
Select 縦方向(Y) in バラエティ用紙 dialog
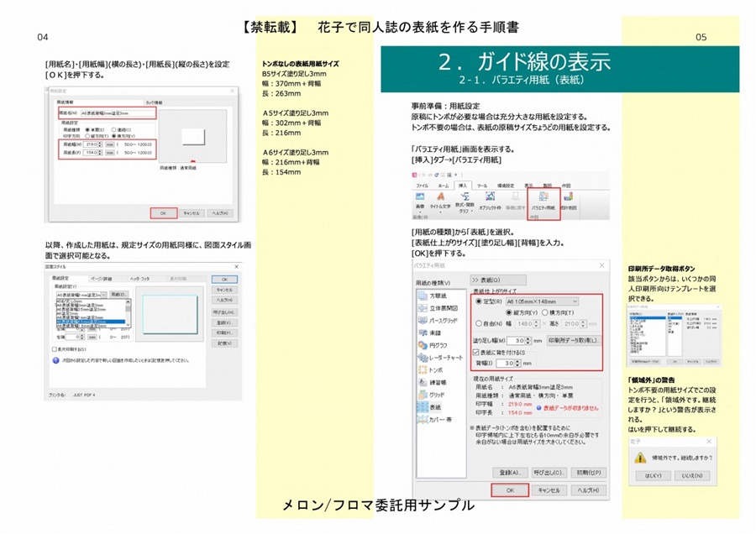(509, 312)
